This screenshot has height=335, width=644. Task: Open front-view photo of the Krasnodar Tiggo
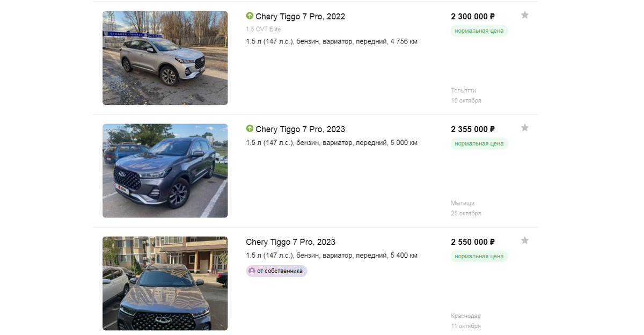coord(165,283)
